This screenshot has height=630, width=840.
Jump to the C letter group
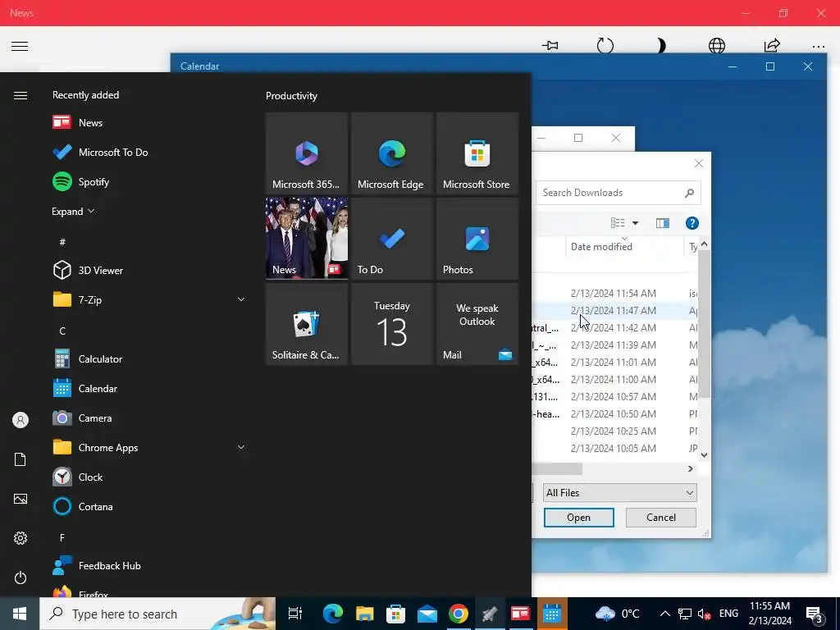[62, 331]
